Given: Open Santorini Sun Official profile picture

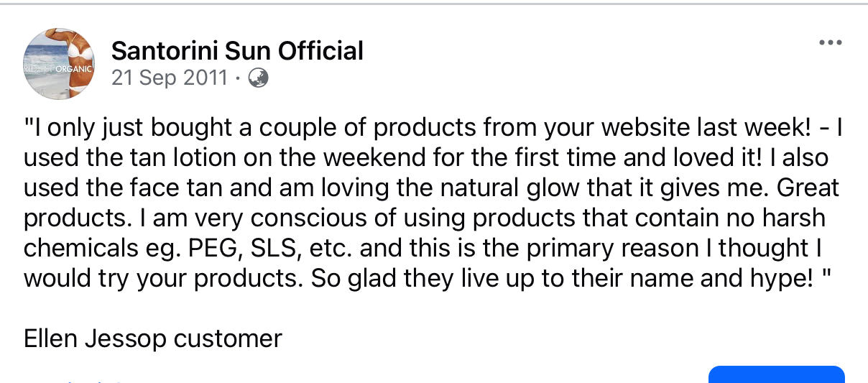Looking at the screenshot, I should click(x=60, y=63).
